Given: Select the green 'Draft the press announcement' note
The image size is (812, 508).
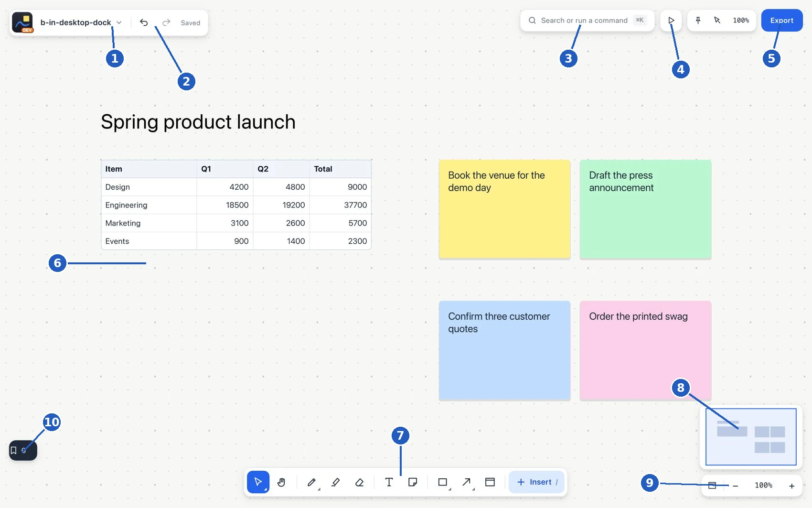Looking at the screenshot, I should (x=645, y=209).
